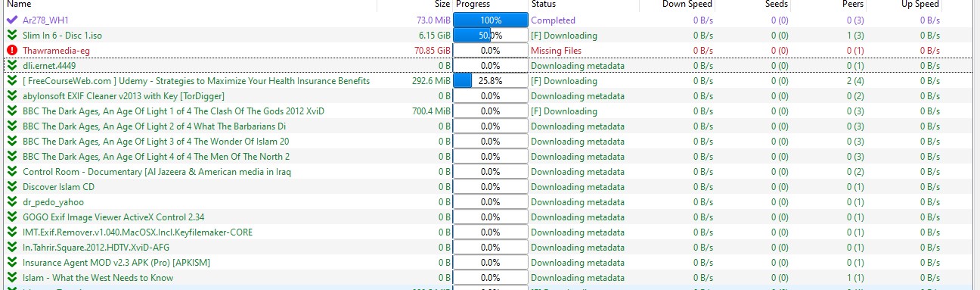Select Dark Ages 4 of 4 Men Of The North
Viewport: 980px width, 290px height.
pyautogui.click(x=157, y=156)
